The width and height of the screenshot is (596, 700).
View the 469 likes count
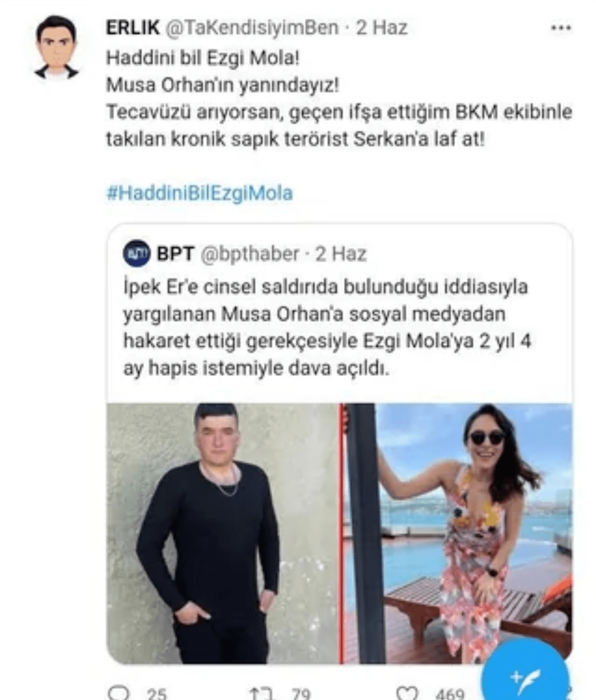pos(450,694)
